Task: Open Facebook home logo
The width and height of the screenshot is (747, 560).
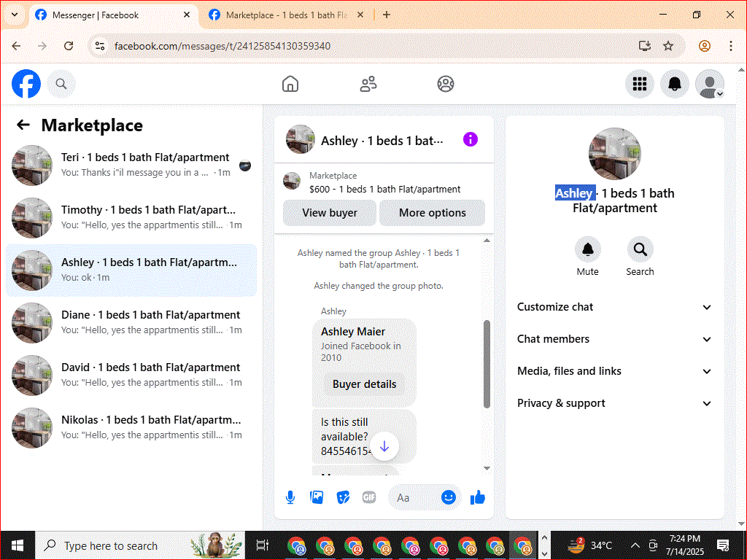Action: (x=26, y=84)
